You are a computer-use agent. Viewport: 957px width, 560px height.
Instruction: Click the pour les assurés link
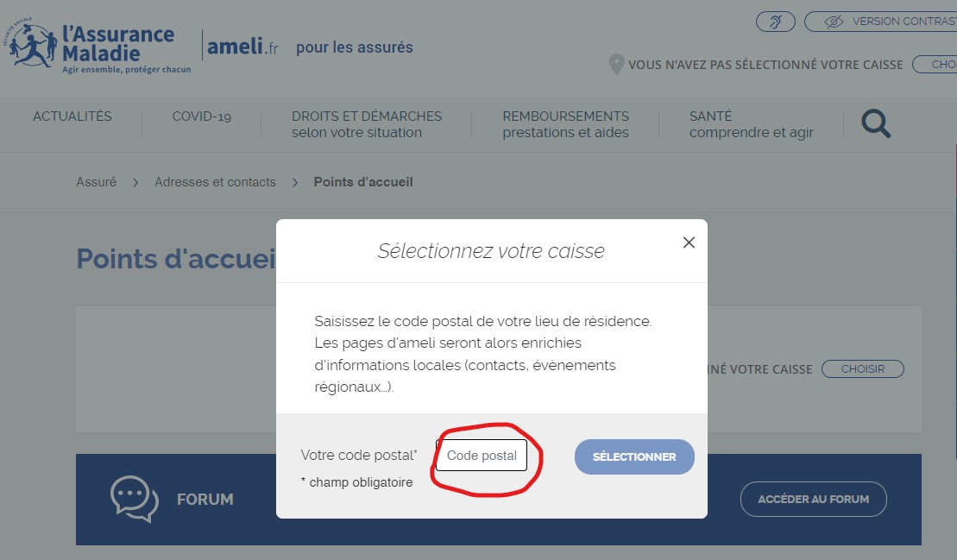pyautogui.click(x=354, y=47)
